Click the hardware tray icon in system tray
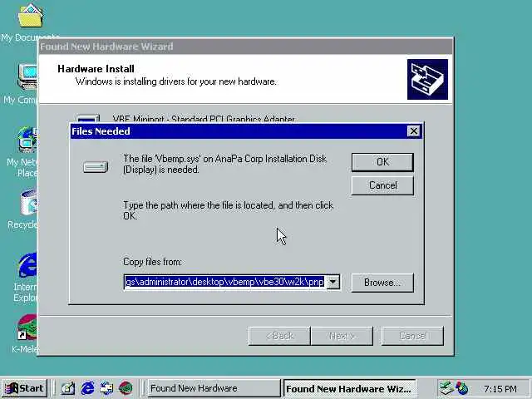This screenshot has height=399, width=532. point(446,388)
